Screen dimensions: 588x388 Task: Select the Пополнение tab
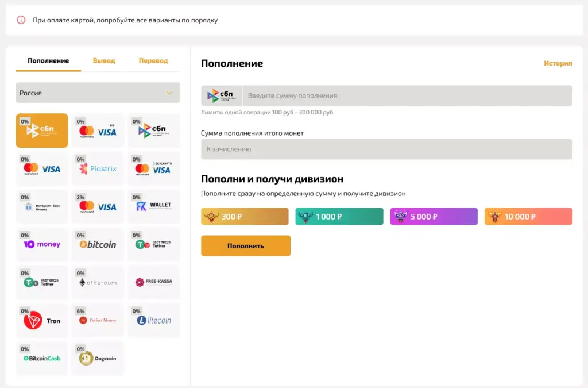point(48,60)
